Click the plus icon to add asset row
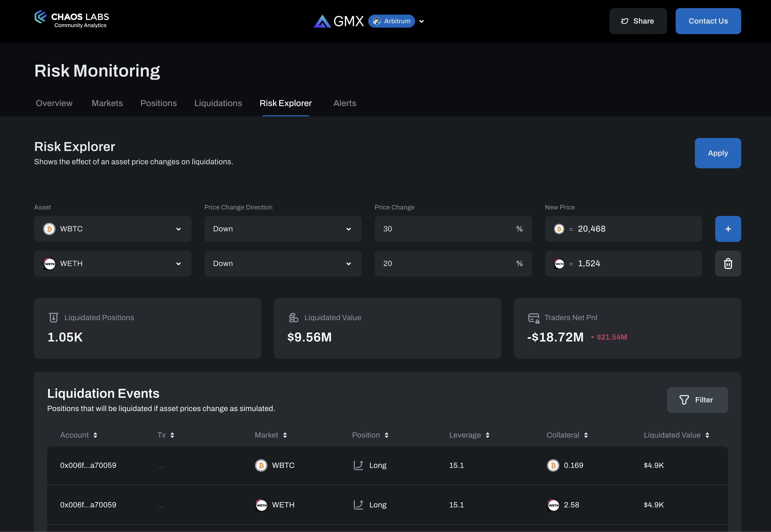The width and height of the screenshot is (771, 532). [728, 229]
